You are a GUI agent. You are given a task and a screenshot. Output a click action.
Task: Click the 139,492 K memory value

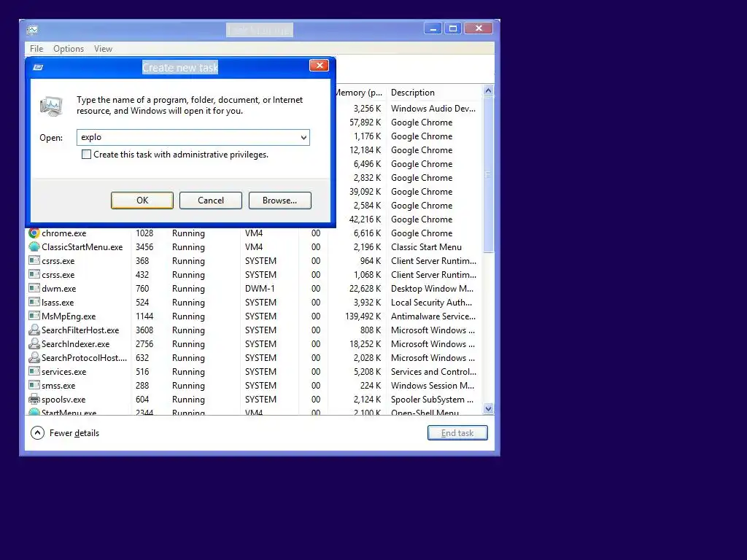363,316
